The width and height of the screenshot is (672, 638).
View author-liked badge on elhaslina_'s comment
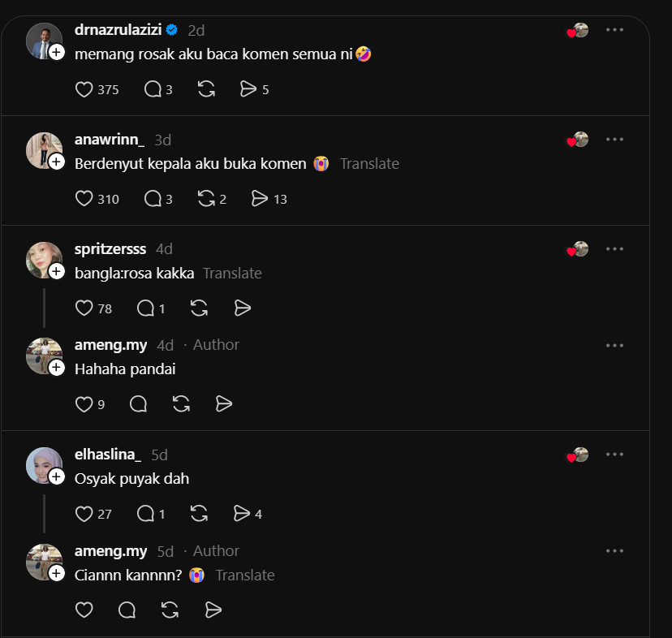577,455
